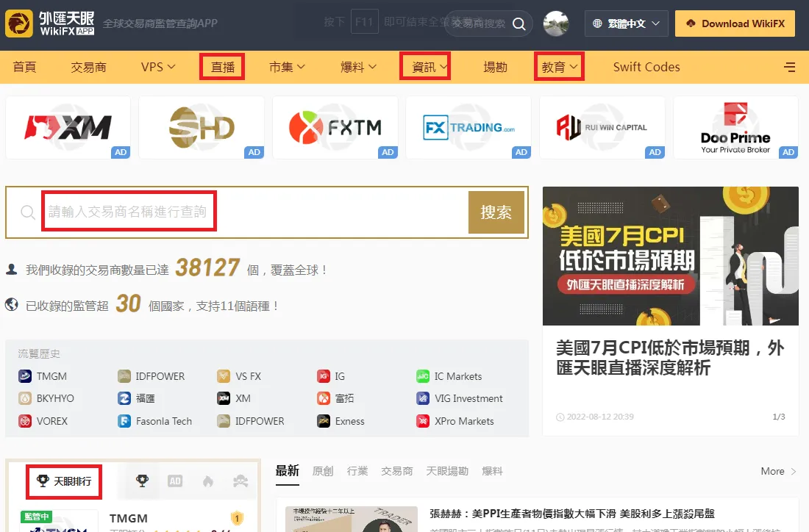The height and width of the screenshot is (532, 809).
Task: Expand the VPS menu
Action: click(x=158, y=67)
